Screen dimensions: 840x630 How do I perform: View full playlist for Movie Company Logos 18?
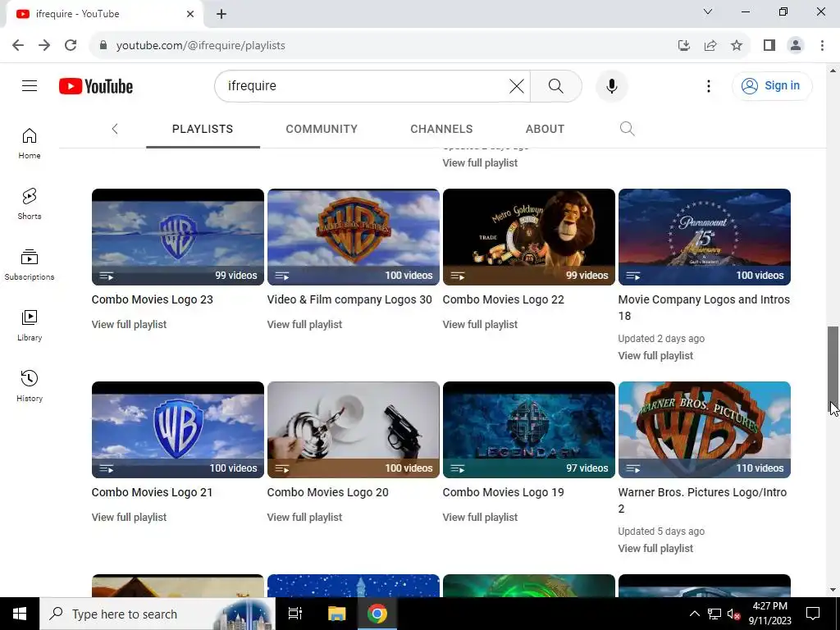[x=655, y=355]
